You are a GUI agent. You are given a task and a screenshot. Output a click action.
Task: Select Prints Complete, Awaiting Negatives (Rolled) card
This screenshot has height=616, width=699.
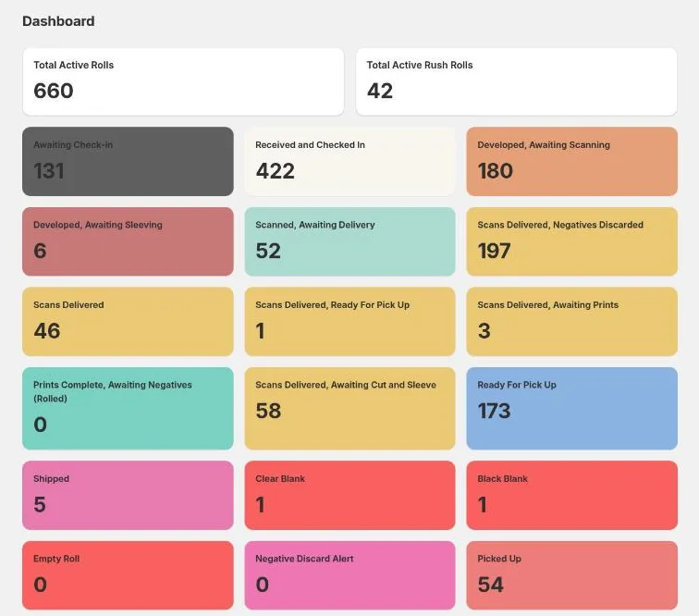[128, 408]
